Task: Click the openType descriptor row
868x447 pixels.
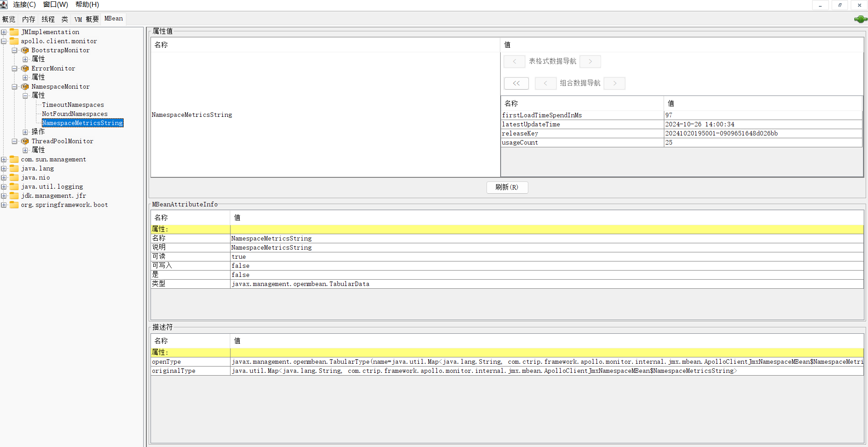Action: (x=507, y=362)
